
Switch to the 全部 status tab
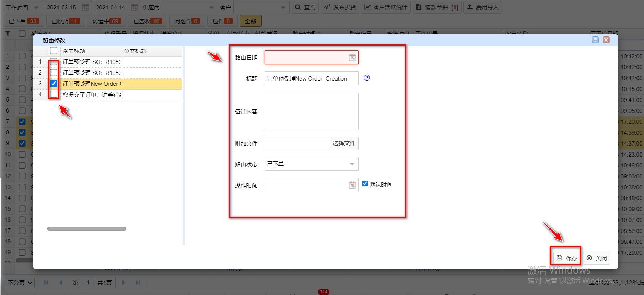(250, 21)
